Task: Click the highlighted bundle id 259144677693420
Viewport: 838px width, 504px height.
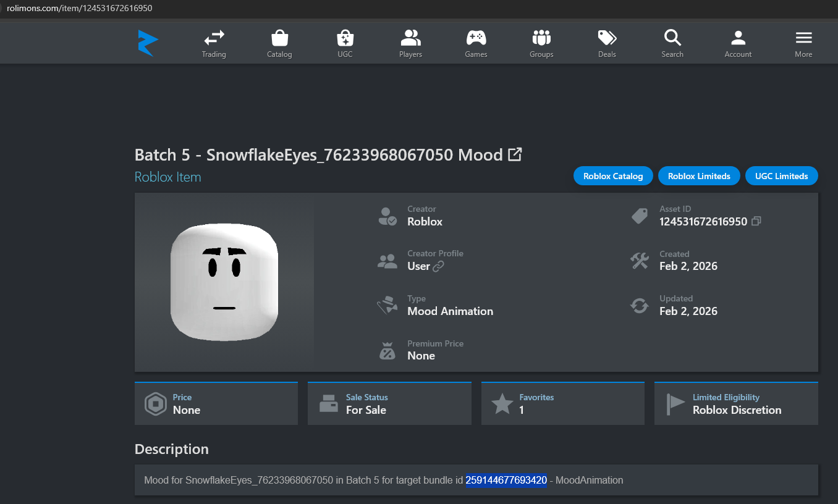Action: click(x=506, y=480)
